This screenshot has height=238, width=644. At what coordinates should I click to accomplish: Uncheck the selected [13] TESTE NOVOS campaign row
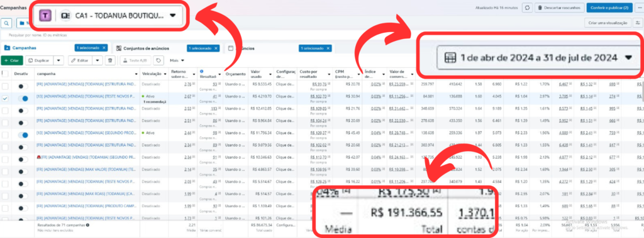pyautogui.click(x=5, y=99)
